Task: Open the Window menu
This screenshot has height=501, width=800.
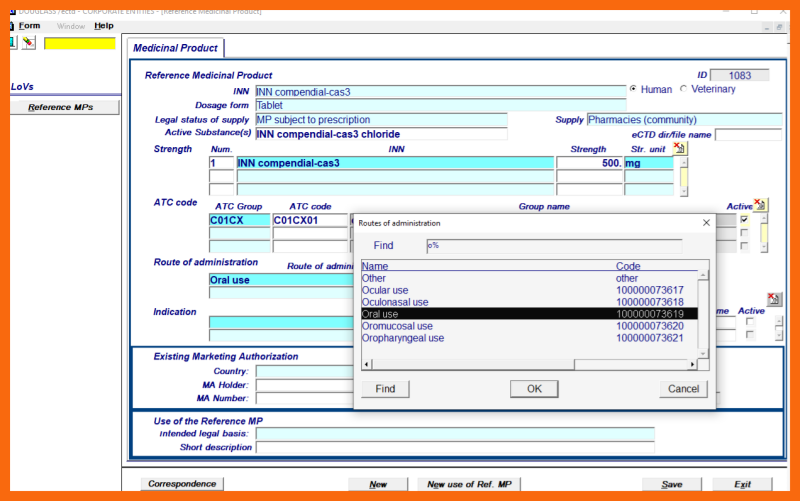Action: 71,26
